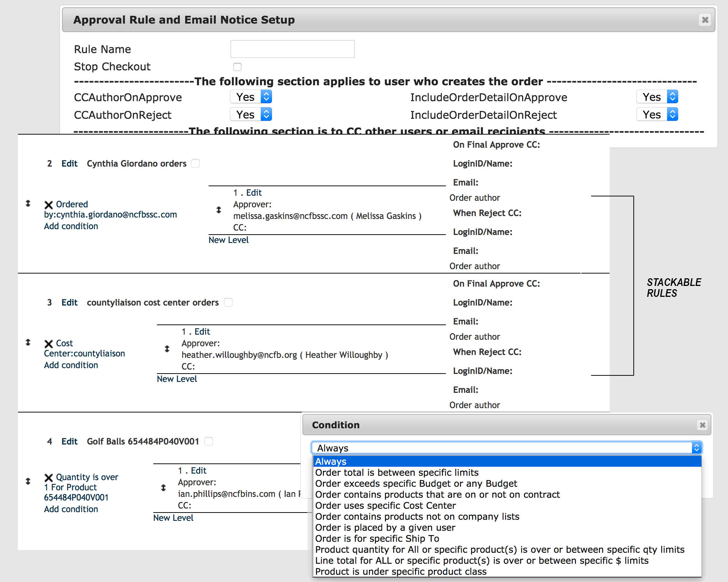Close the Condition dialog

[703, 425]
